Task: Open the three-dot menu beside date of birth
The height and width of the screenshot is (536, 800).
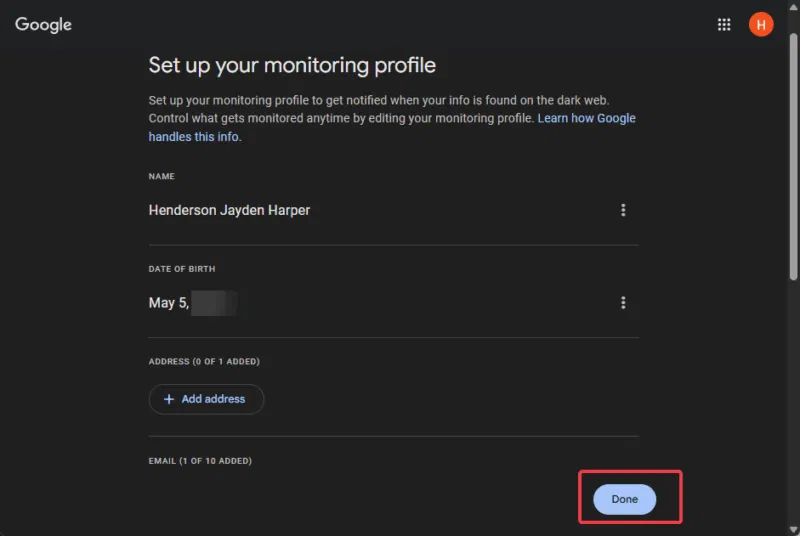Action: tap(623, 303)
